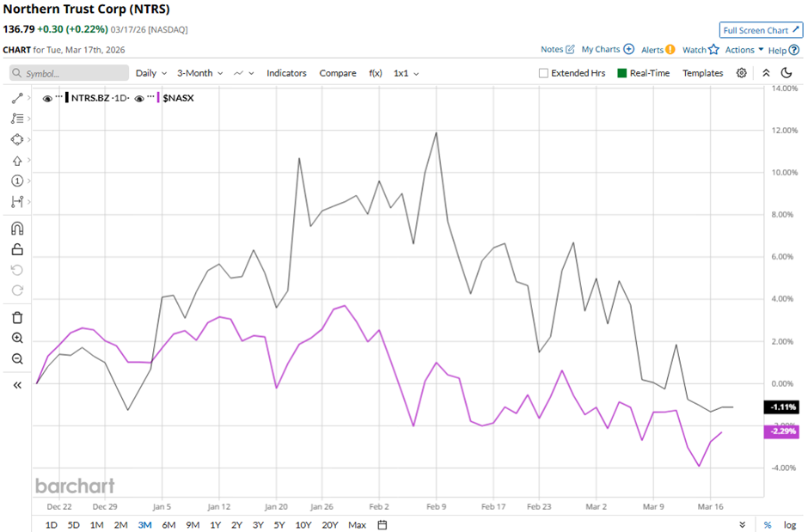This screenshot has width=808, height=532.
Task: Toggle percent scale
Action: [768, 525]
